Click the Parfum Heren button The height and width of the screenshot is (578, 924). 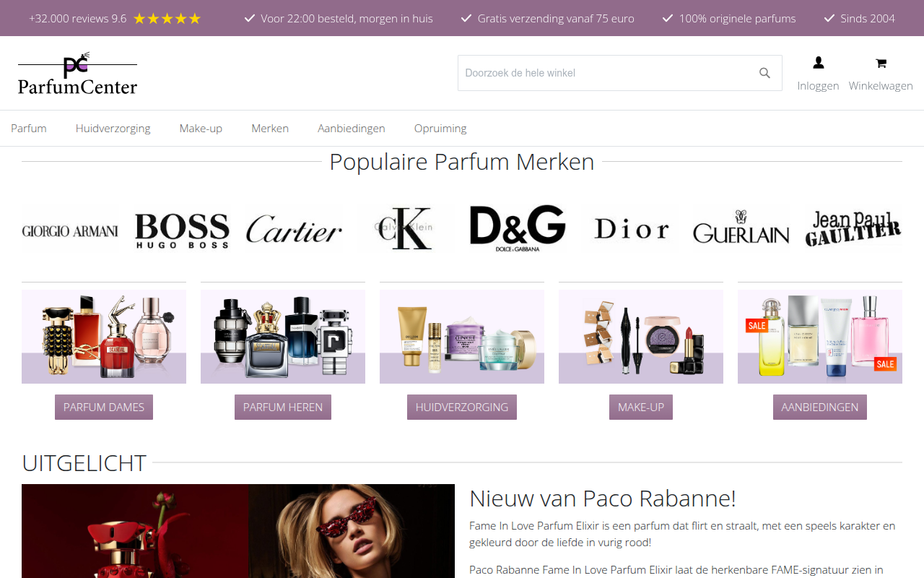(x=283, y=407)
